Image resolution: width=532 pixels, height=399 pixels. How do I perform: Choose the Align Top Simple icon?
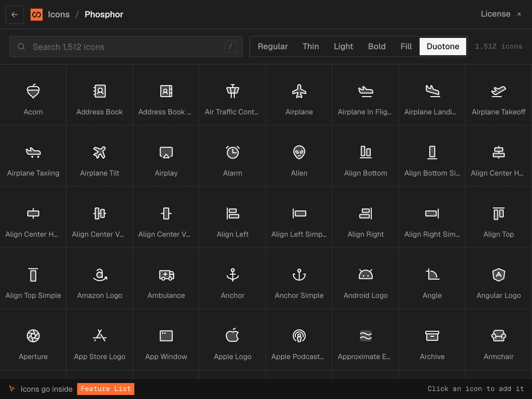33,279
